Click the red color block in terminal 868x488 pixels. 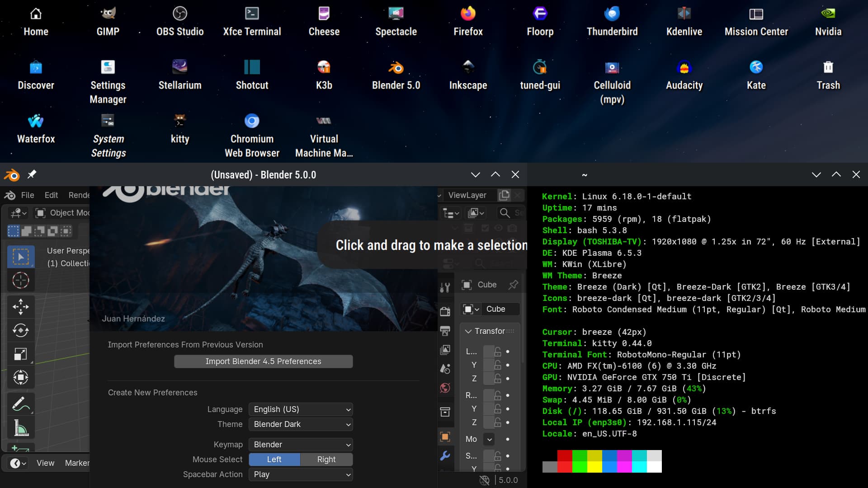(564, 455)
